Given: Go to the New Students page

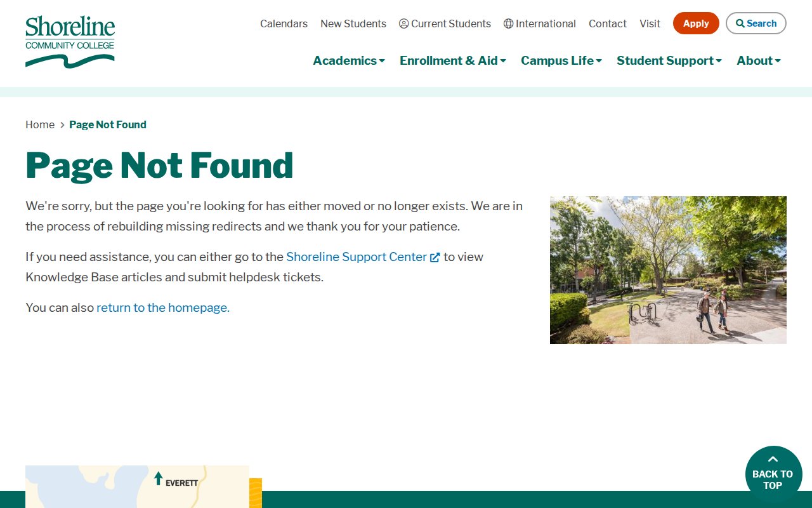Looking at the screenshot, I should [353, 23].
